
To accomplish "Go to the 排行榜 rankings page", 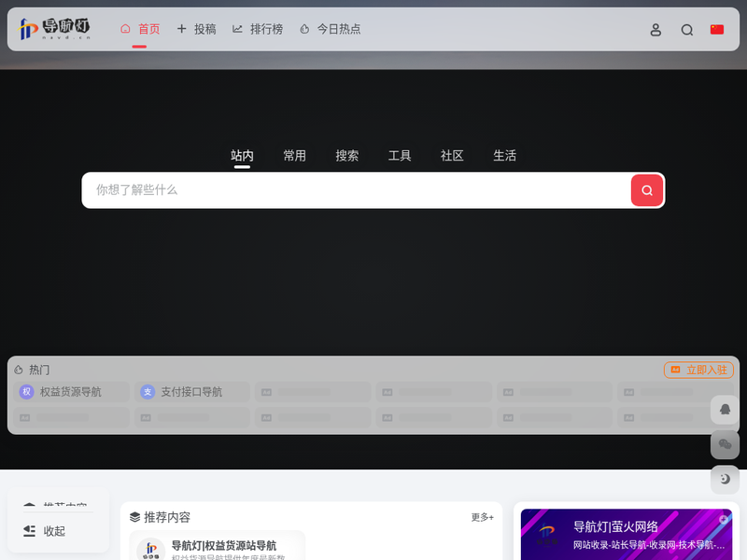I will (258, 29).
